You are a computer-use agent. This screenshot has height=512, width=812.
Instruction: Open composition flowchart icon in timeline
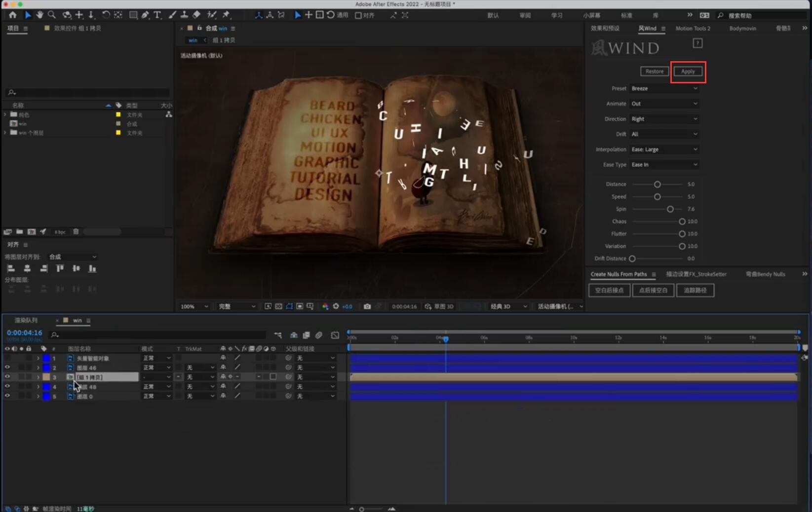click(278, 335)
